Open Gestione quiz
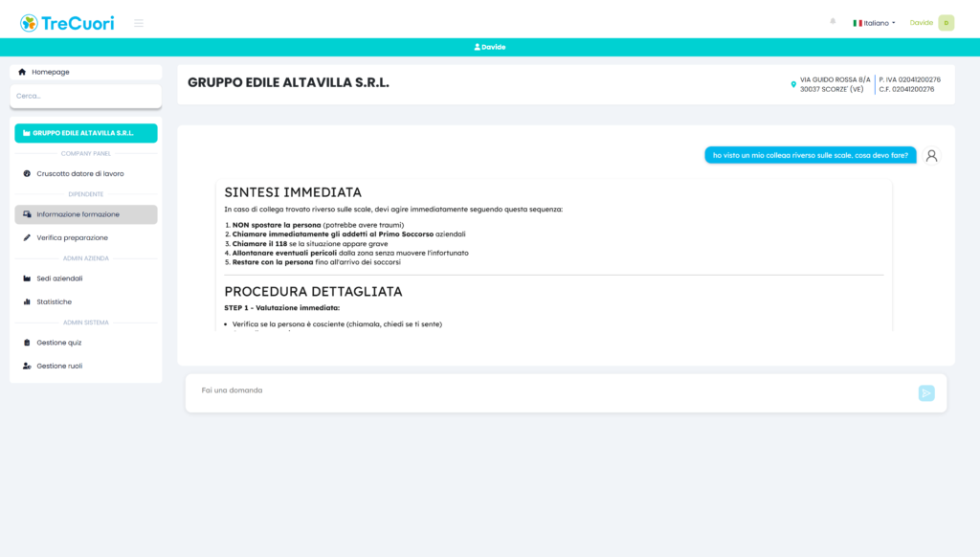The width and height of the screenshot is (980, 557). (x=85, y=343)
